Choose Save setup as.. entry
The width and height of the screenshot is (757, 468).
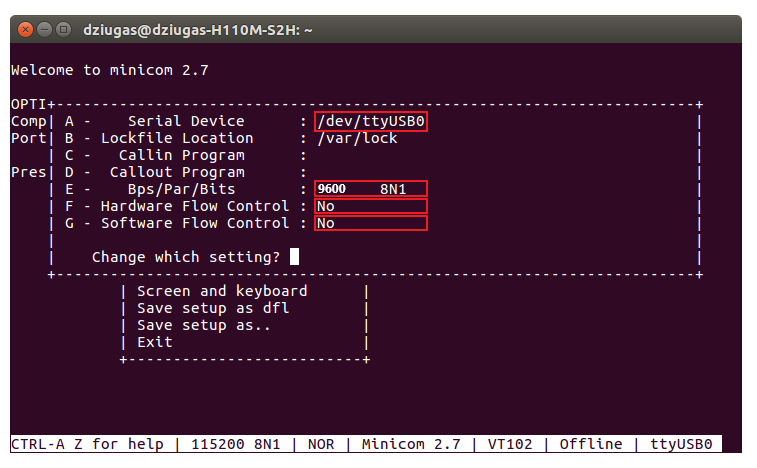pos(204,325)
